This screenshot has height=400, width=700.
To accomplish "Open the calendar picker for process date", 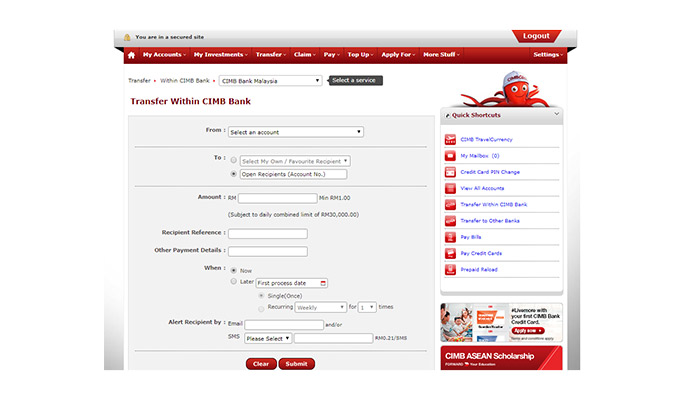I will coord(323,283).
